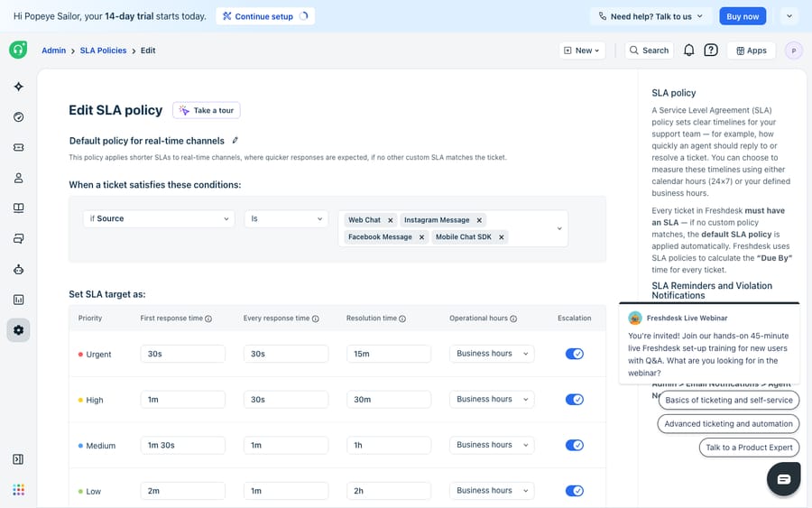
Task: Expand the top banner collapse chevron
Action: coord(789,16)
